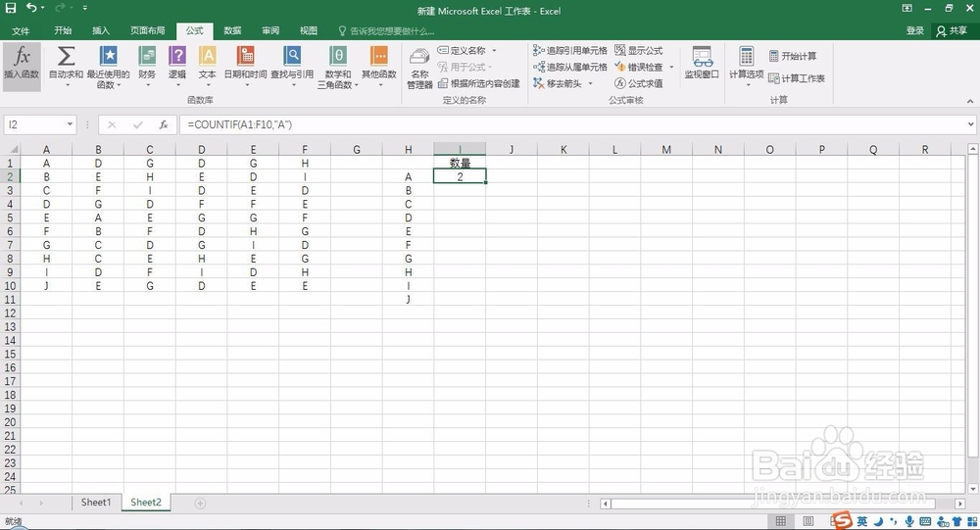Click Evaluate Formula (公式求值)
Screen dimensions: 980x530
pyautogui.click(x=639, y=83)
